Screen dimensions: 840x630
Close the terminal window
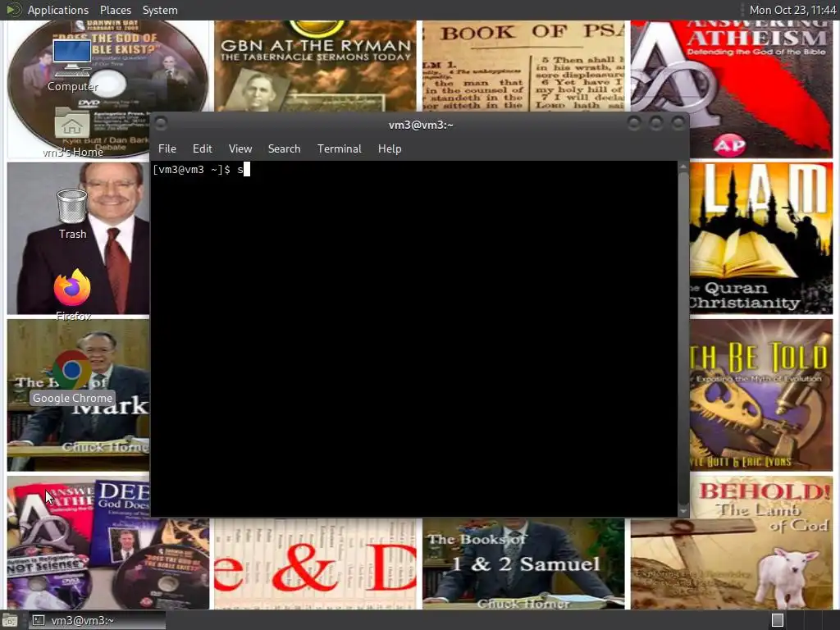pos(678,124)
